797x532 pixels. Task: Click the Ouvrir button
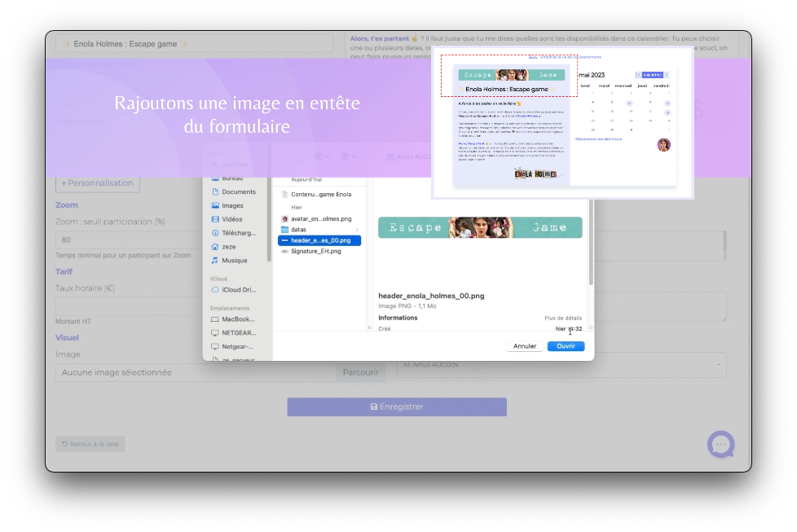(x=566, y=346)
